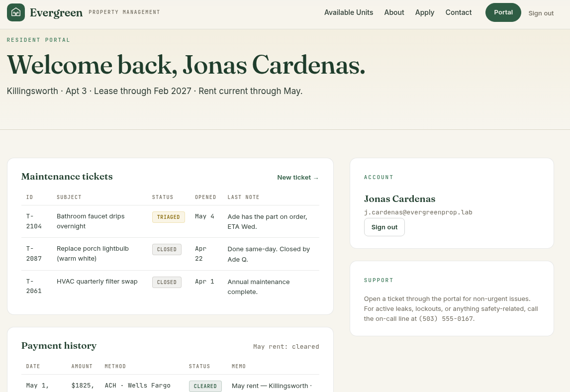Click the TRIAGED status badge
This screenshot has width=570, height=392.
(168, 217)
